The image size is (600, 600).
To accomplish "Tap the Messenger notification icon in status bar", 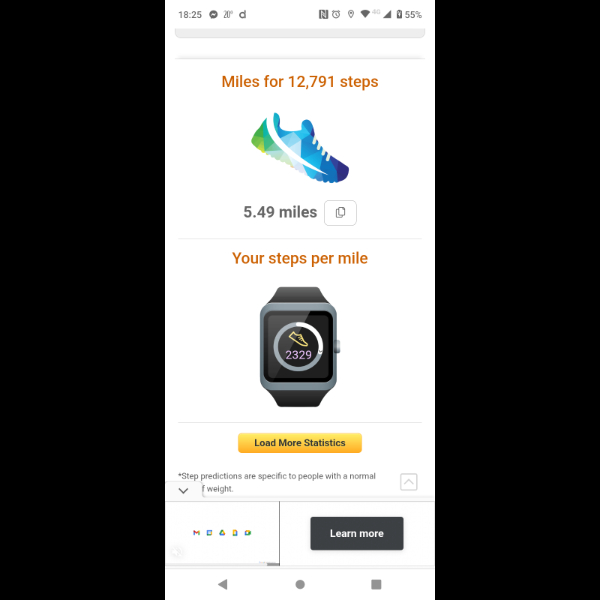I will [x=213, y=15].
